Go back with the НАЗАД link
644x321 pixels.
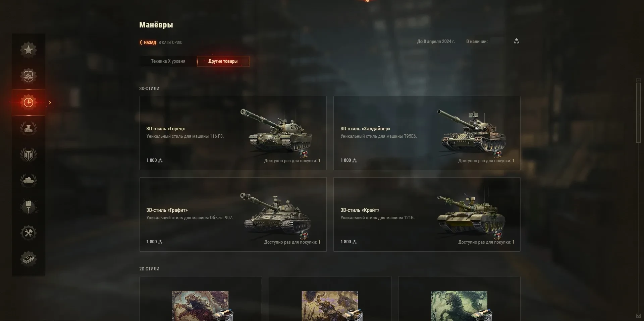point(148,43)
